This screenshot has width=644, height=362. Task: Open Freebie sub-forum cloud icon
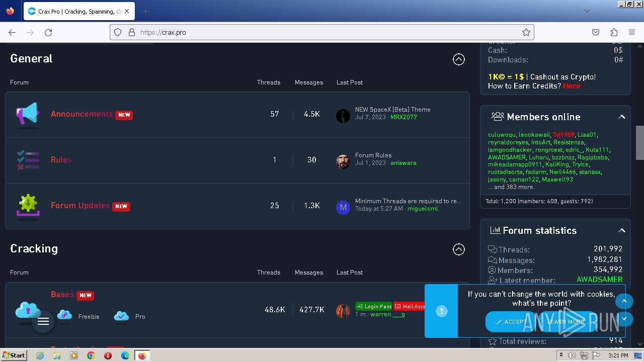64,316
